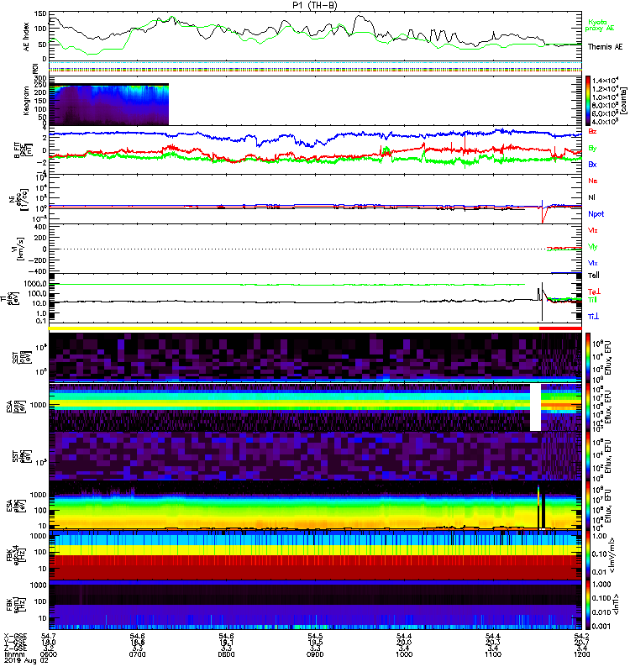Click the keogram counts colorbar

[588, 101]
